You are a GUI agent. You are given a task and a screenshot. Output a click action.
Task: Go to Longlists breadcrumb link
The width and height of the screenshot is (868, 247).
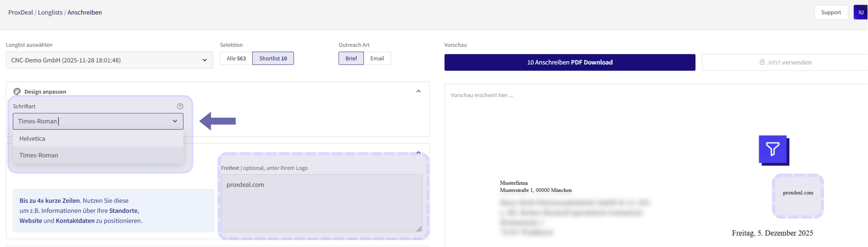coord(50,12)
